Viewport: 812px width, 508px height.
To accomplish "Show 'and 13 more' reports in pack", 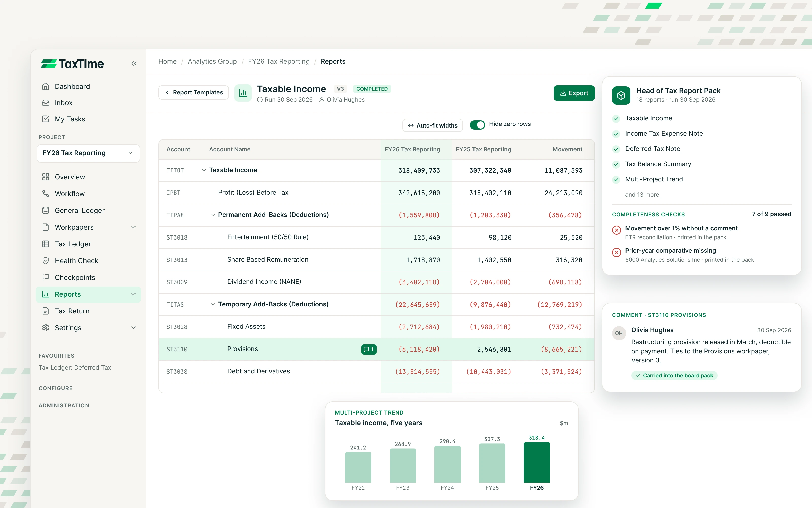I will [x=642, y=195].
